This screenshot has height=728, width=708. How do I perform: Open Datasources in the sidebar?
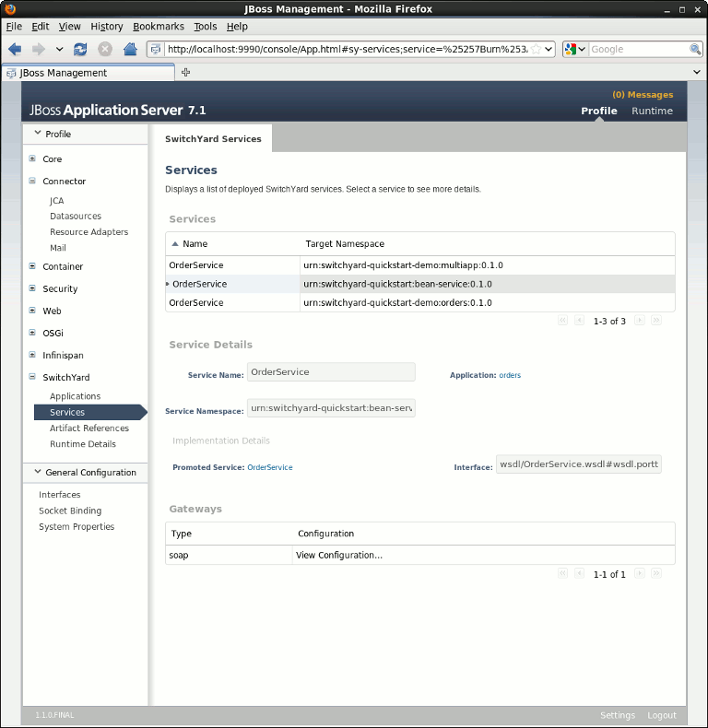click(76, 216)
